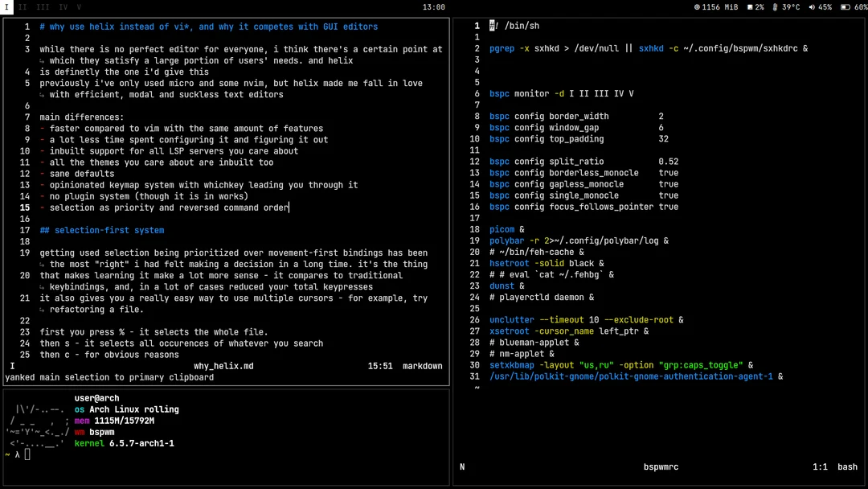Click the volume speaker icon

click(x=812, y=7)
